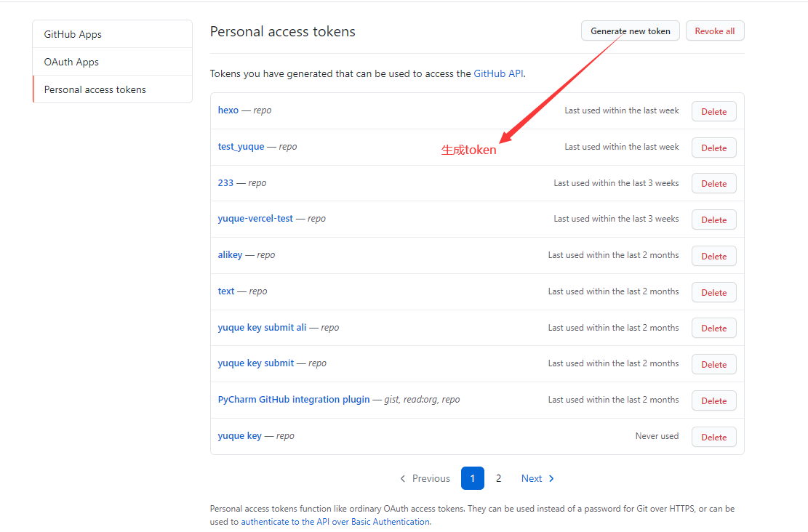
Task: Delete the alikey token
Action: [713, 256]
